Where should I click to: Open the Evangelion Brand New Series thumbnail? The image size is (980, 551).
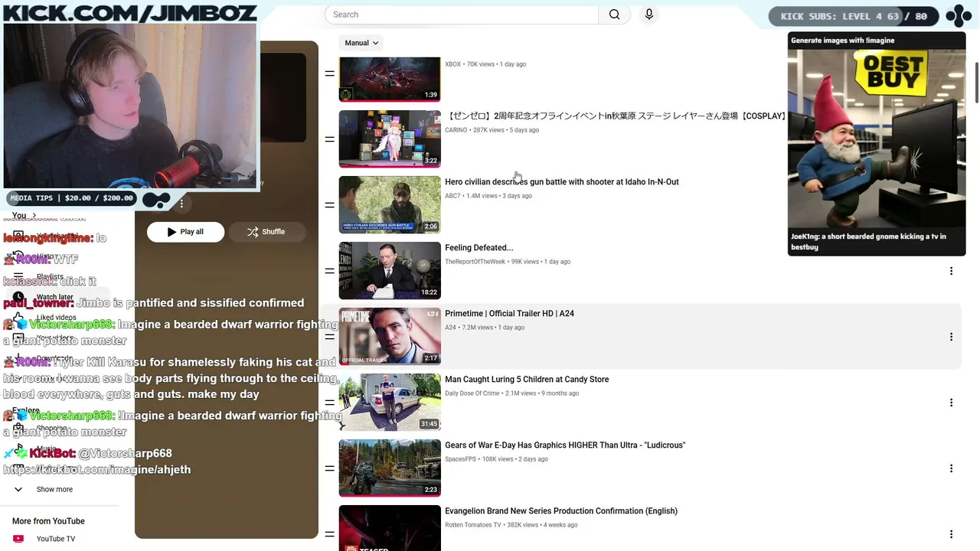(x=390, y=528)
